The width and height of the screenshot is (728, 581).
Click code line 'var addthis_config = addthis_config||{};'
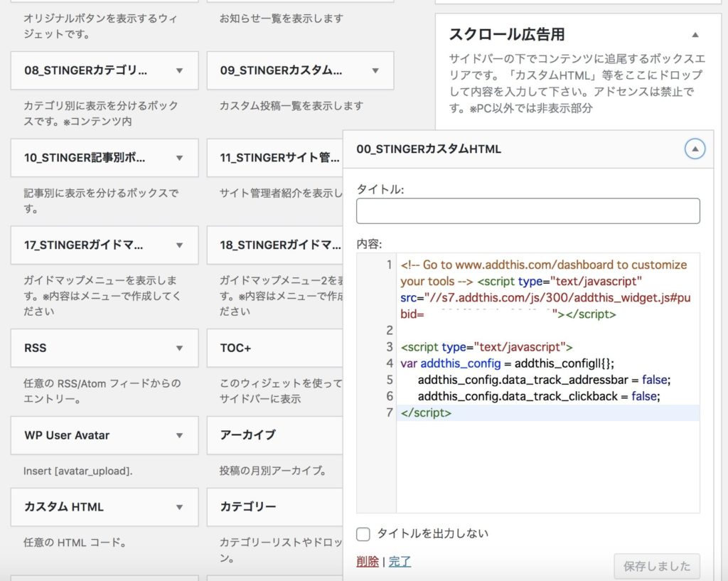[508, 363]
